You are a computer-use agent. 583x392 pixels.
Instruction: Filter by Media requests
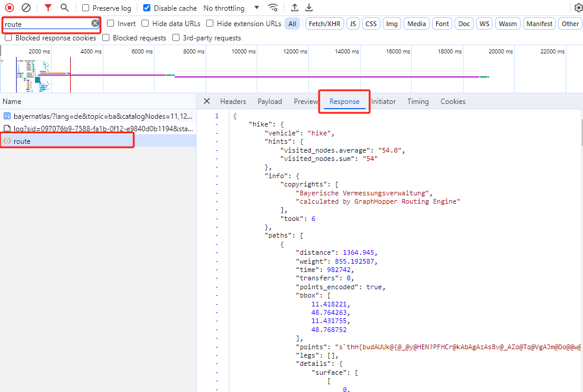417,24
